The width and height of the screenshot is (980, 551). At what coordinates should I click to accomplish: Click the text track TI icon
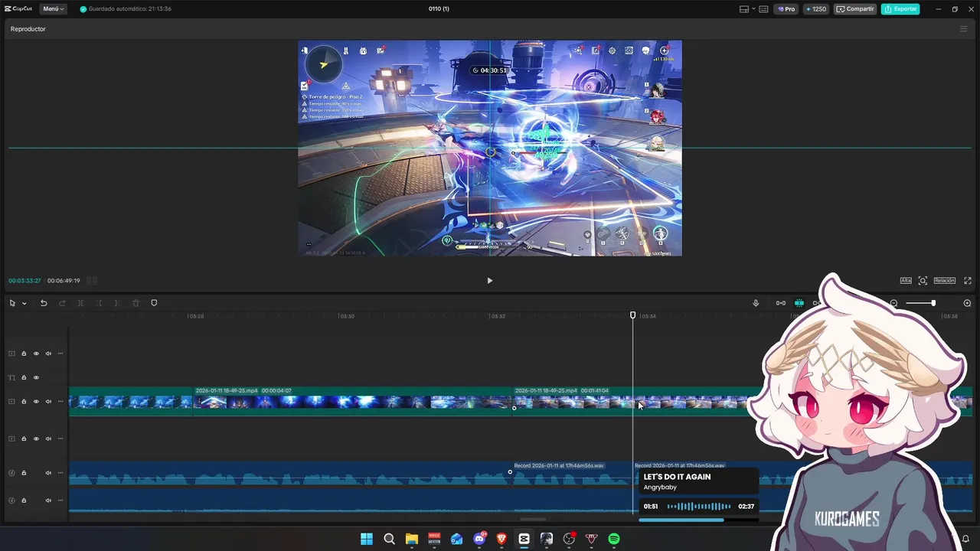click(x=11, y=377)
